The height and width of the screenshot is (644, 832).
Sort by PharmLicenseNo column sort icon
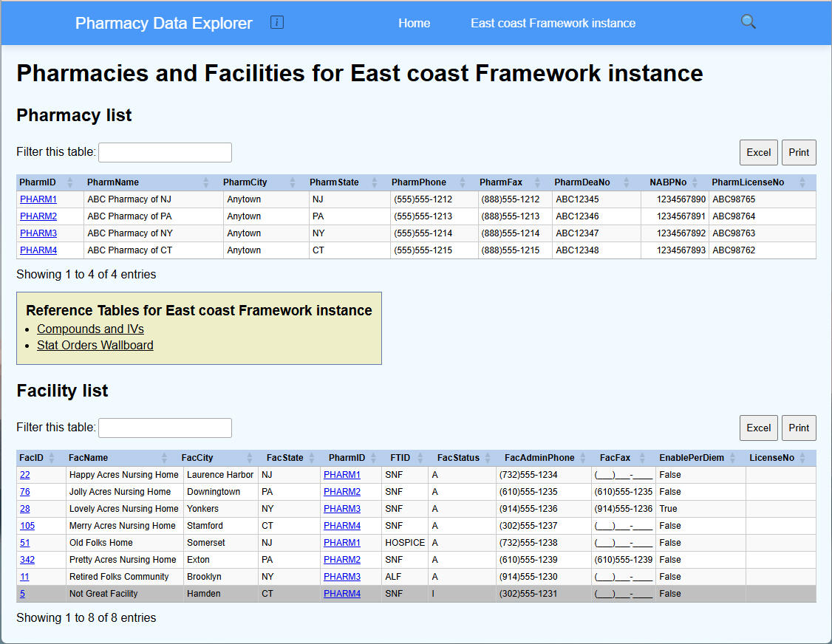(802, 182)
